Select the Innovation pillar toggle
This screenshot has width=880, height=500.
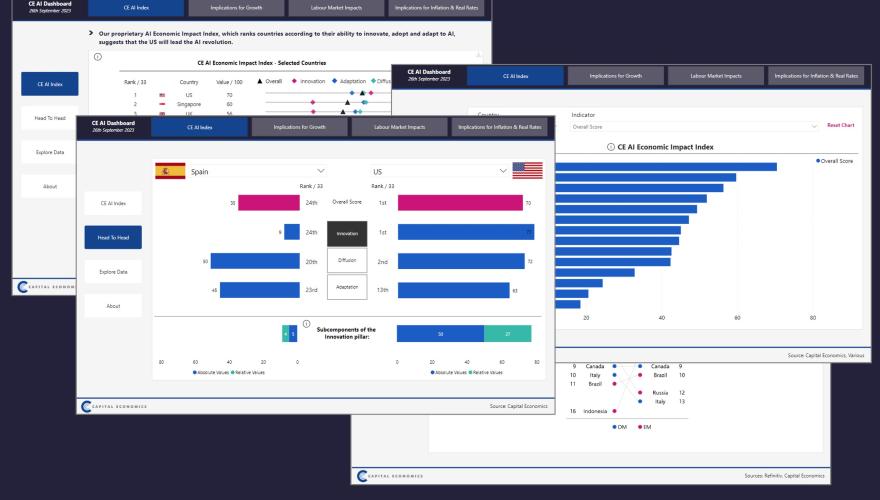(347, 233)
